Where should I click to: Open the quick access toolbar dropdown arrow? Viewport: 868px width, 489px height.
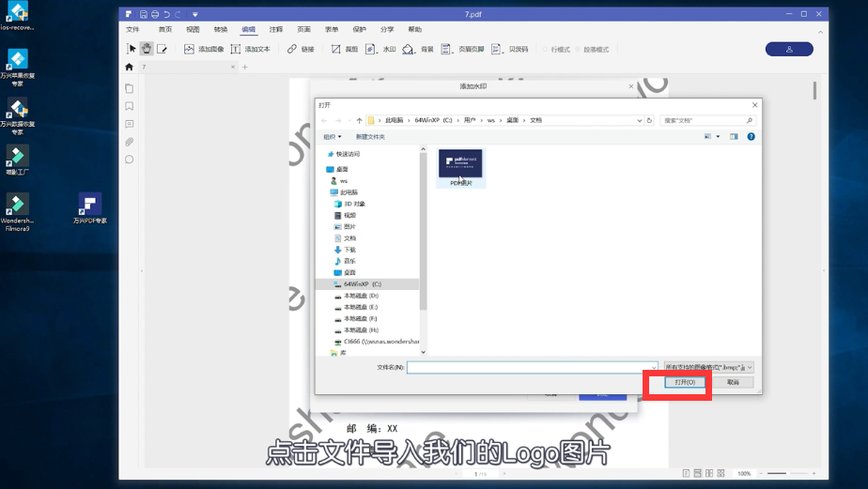(194, 14)
